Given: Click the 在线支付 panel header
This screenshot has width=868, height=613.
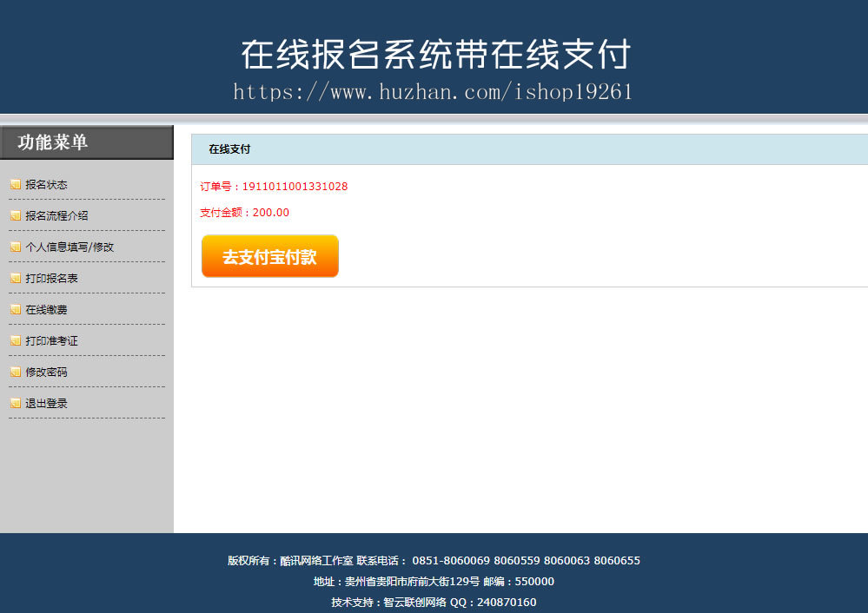Looking at the screenshot, I should coord(529,149).
